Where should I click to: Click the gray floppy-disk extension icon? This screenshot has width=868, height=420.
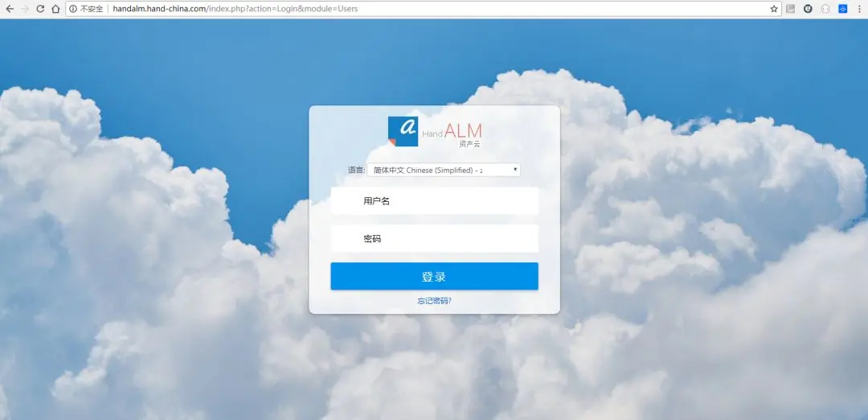pos(791,9)
